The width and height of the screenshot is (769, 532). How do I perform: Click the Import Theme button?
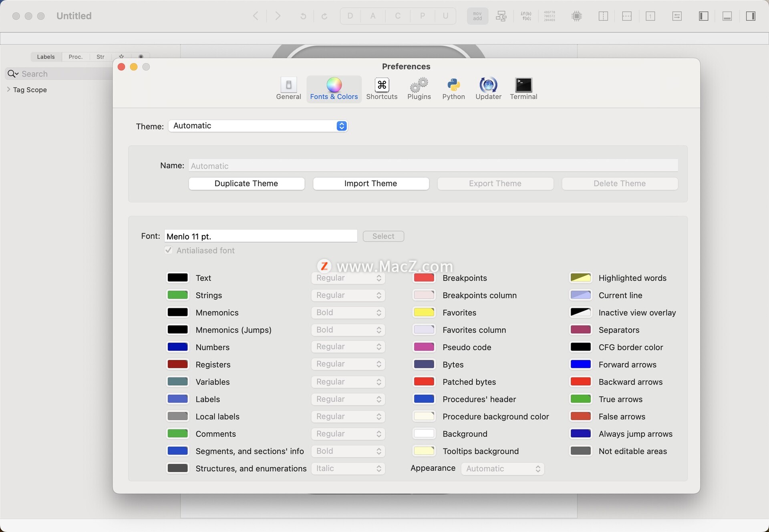(x=371, y=183)
